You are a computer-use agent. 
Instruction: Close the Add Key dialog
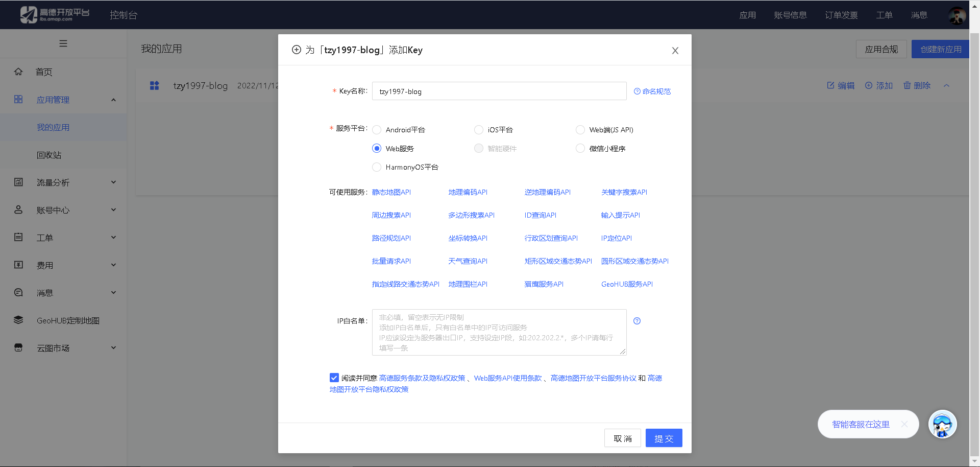pos(675,51)
